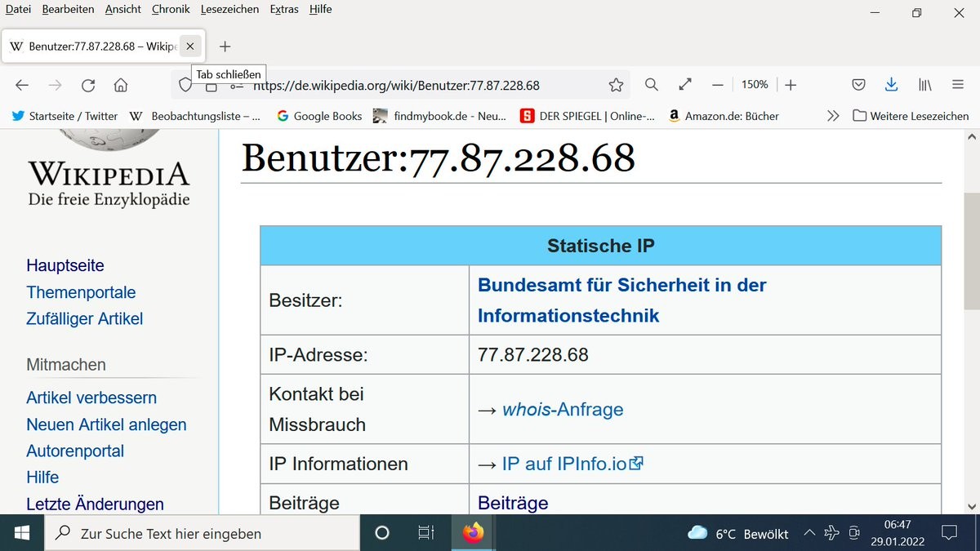Reload the current page
Image resolution: width=980 pixels, height=551 pixels.
tap(88, 85)
